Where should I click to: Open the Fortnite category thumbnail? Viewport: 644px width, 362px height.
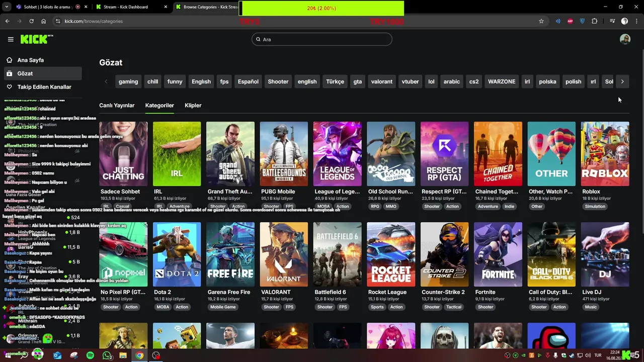[x=498, y=254]
